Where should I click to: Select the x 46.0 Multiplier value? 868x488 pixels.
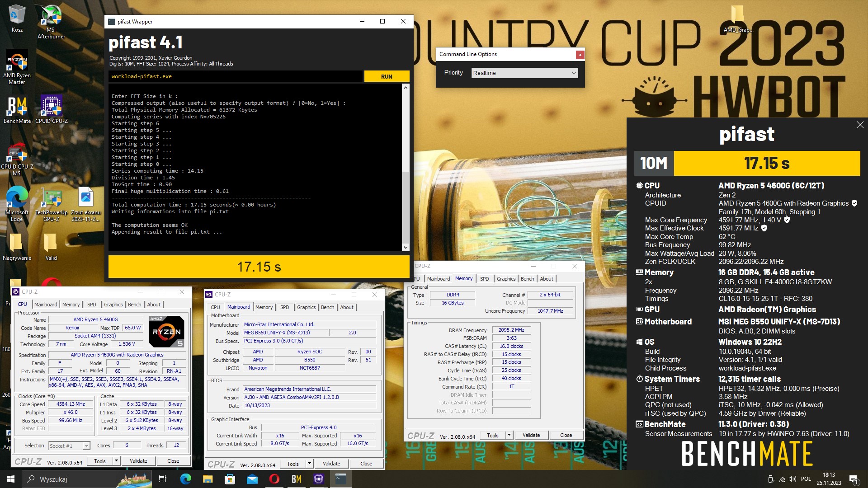71,412
